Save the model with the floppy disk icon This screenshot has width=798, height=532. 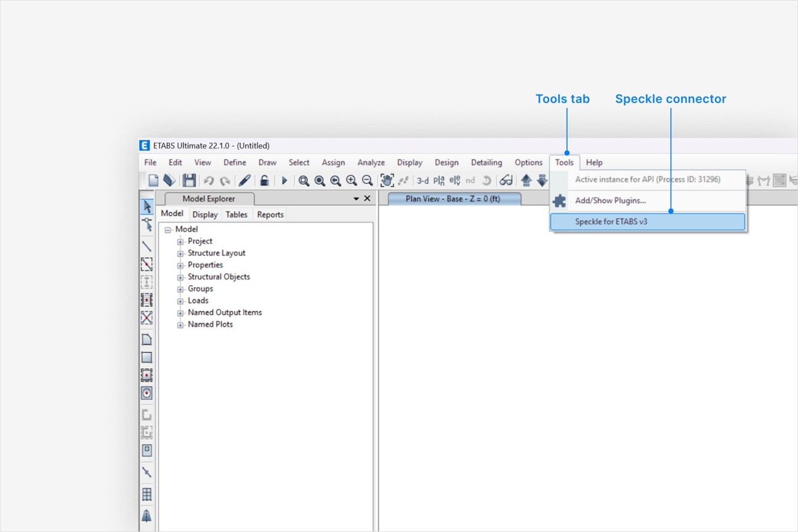coord(189,180)
